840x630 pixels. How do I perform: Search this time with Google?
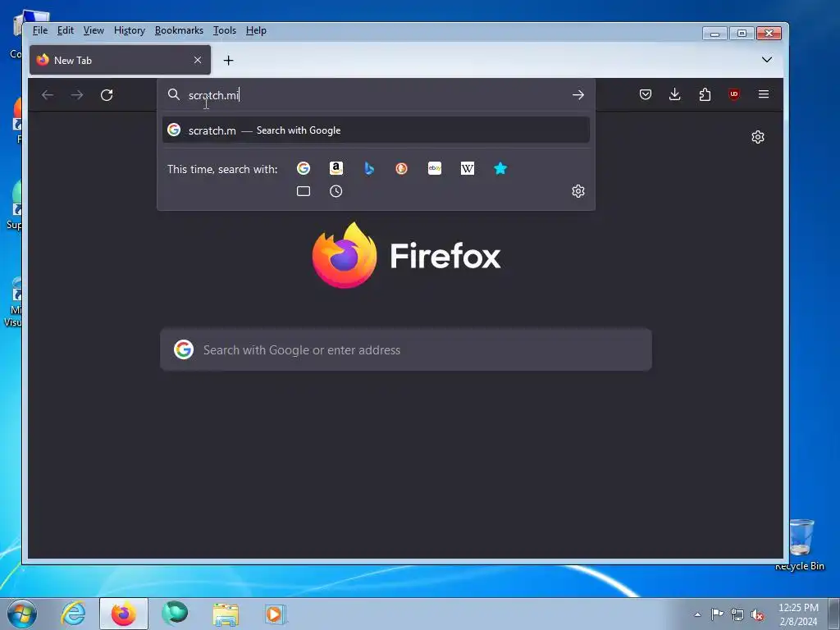click(x=304, y=168)
